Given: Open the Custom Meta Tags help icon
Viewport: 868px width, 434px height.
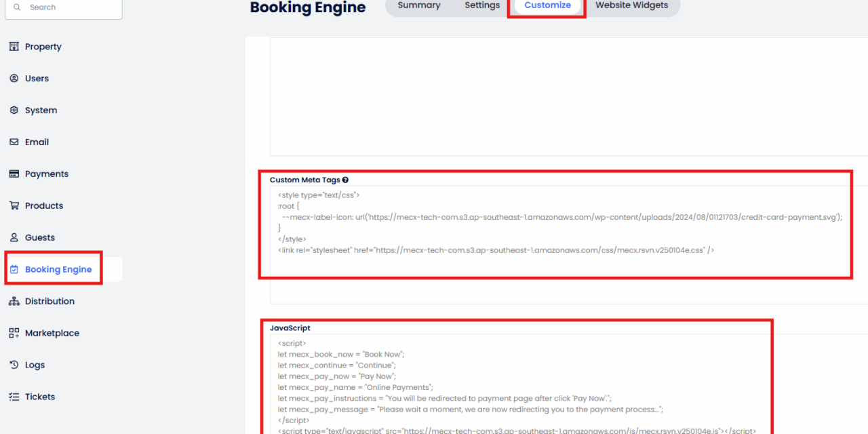Looking at the screenshot, I should click(346, 180).
